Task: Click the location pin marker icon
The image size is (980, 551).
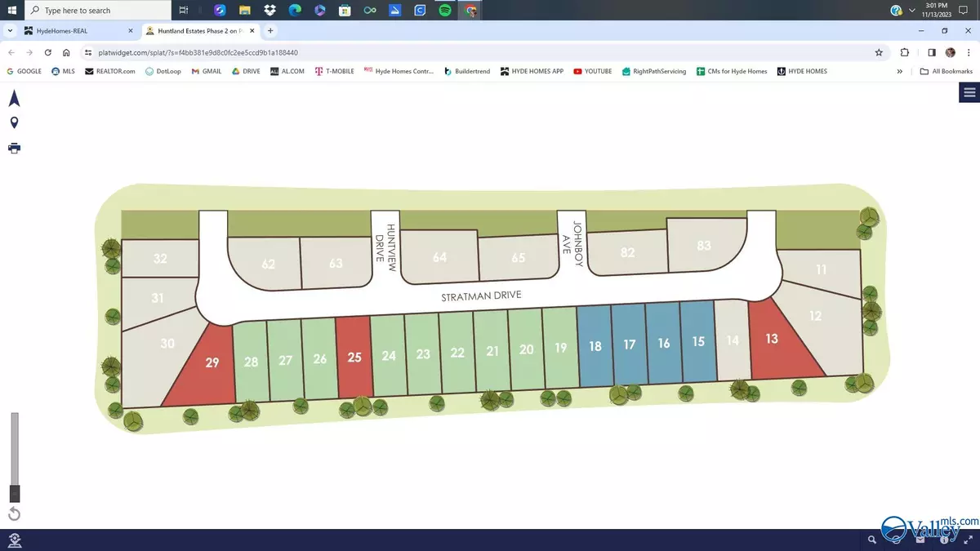Action: tap(14, 123)
